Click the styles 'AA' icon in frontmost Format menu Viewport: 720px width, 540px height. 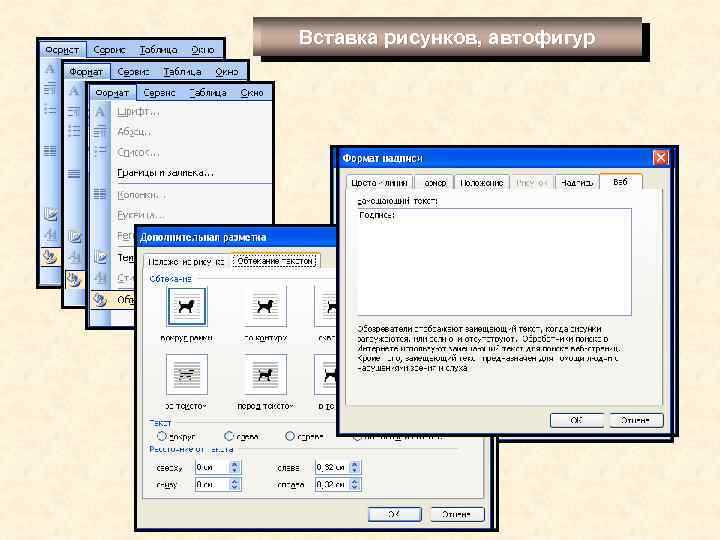pyautogui.click(x=100, y=277)
